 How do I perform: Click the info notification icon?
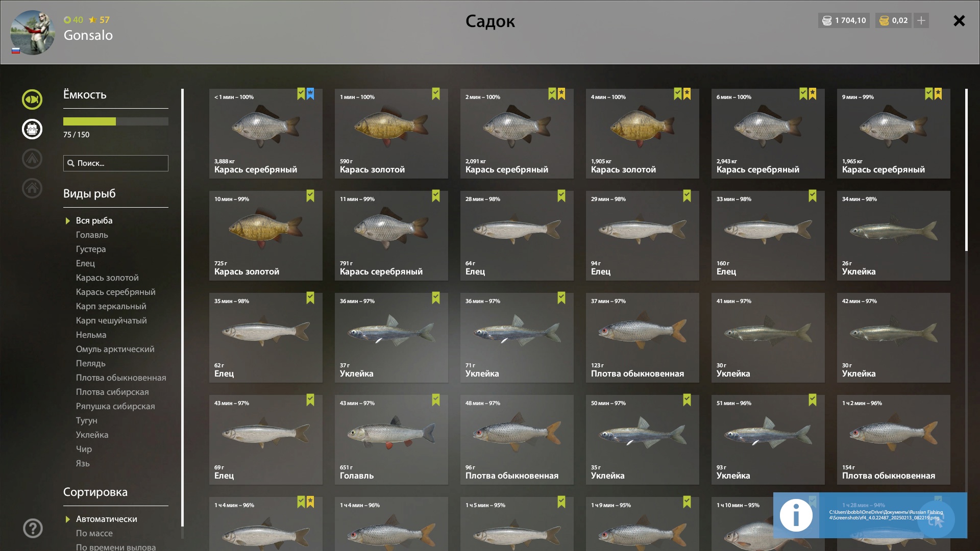click(x=796, y=515)
